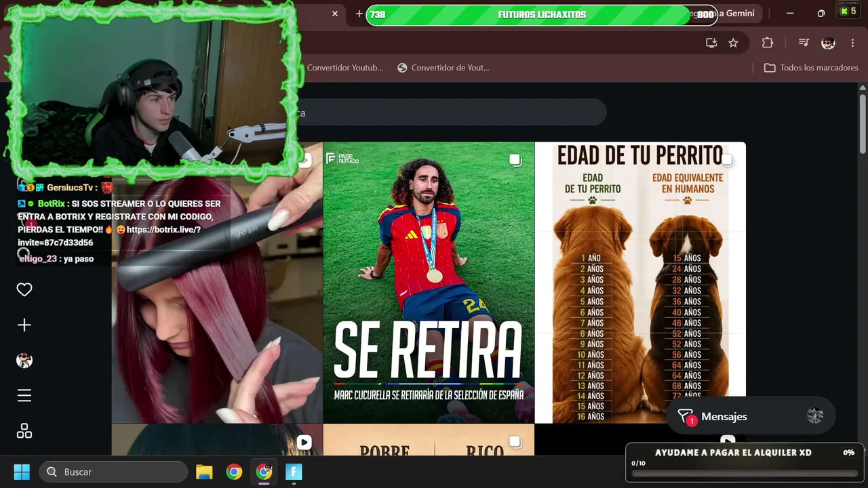Viewport: 868px width, 488px height.
Task: Click carousel icon on Cucurella post
Action: [515, 160]
